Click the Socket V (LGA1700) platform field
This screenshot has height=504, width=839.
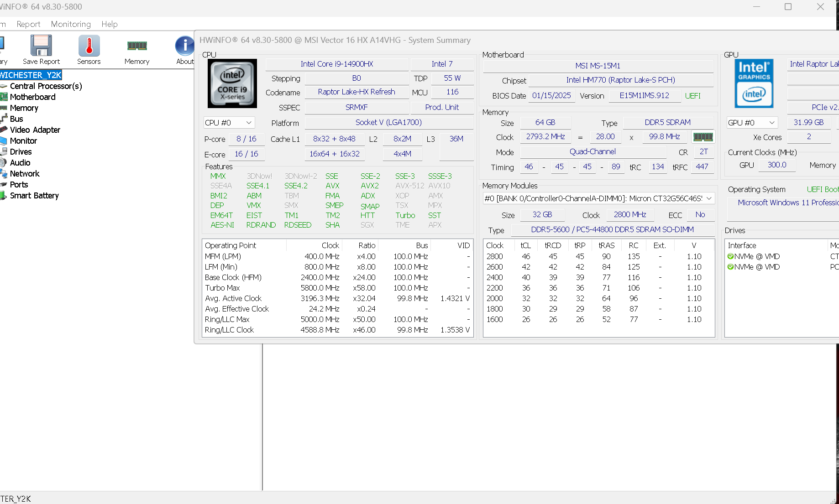point(388,123)
